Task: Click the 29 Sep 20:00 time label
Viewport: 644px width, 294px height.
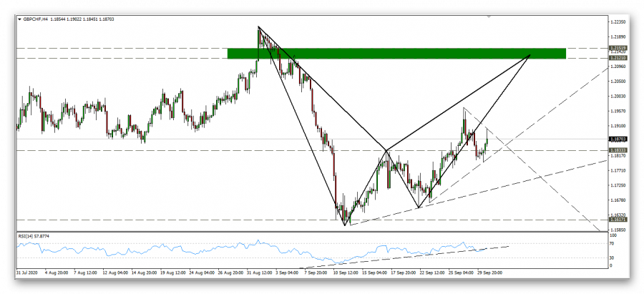Action: pos(490,273)
